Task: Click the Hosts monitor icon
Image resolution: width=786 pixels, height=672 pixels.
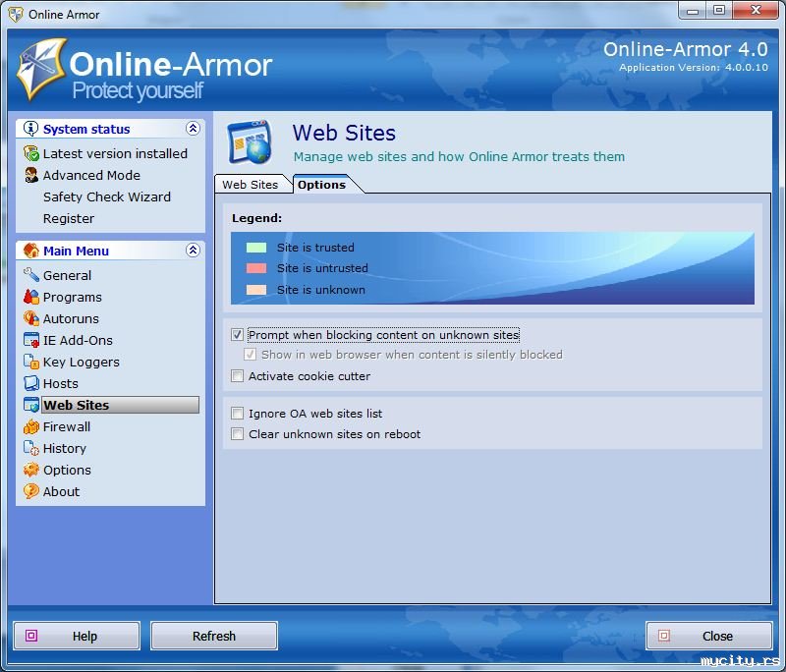Action: point(31,383)
